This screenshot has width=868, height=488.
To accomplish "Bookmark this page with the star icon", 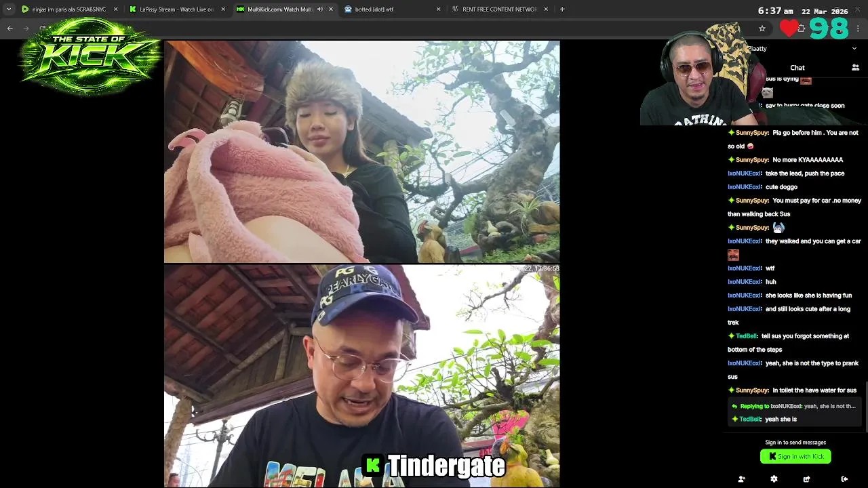I will (x=762, y=28).
